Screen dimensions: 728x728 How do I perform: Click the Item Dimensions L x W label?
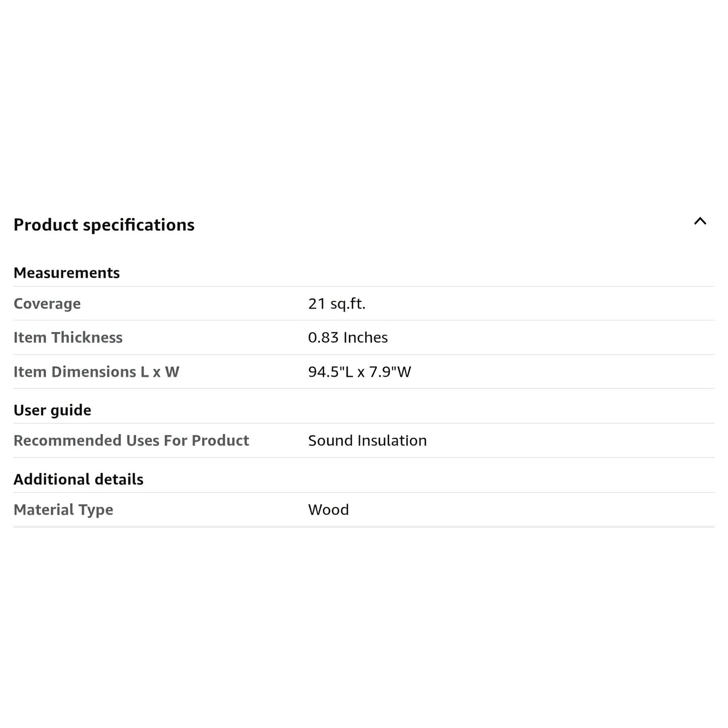[x=96, y=372]
